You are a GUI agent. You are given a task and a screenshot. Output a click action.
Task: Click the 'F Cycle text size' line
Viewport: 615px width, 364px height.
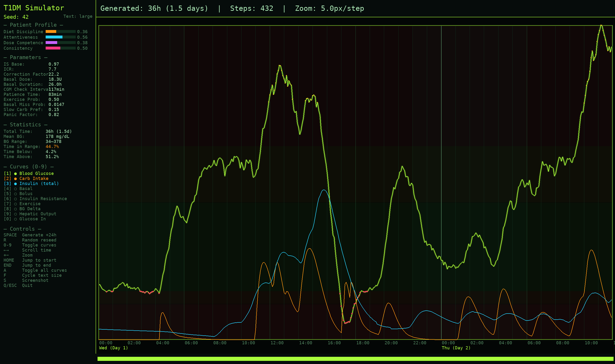(x=33, y=275)
